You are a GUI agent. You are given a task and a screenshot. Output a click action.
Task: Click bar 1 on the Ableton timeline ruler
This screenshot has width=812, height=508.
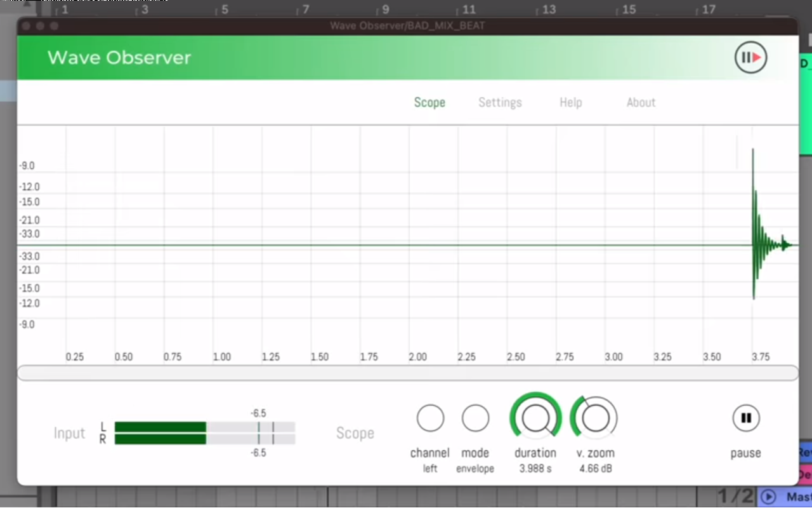(x=65, y=10)
